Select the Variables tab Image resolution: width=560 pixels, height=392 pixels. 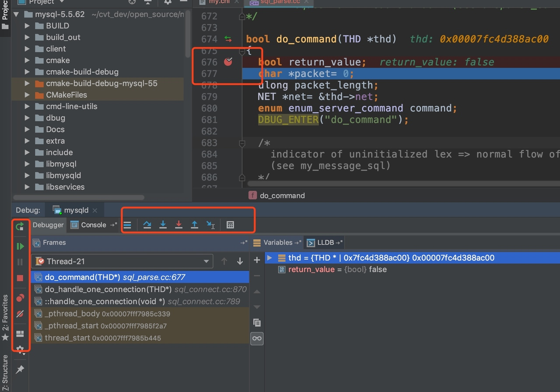[x=277, y=242]
